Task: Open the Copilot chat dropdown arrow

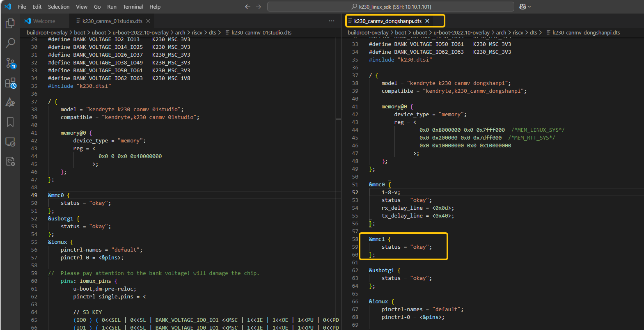Action: click(x=529, y=7)
